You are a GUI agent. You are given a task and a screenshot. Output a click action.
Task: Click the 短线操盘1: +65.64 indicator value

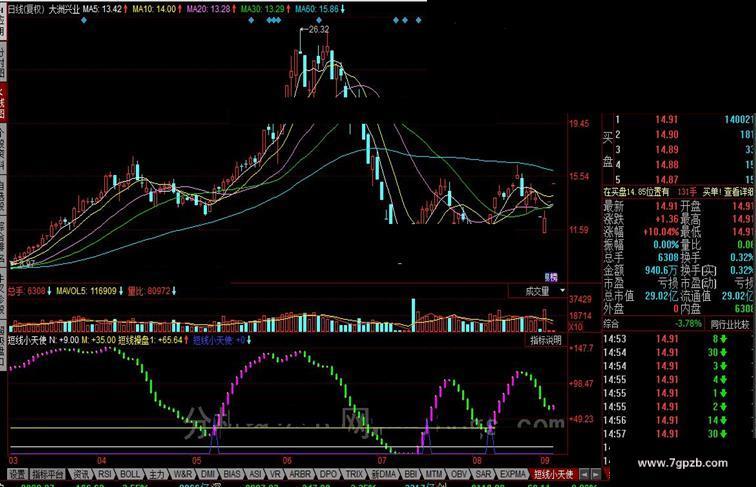click(x=151, y=340)
